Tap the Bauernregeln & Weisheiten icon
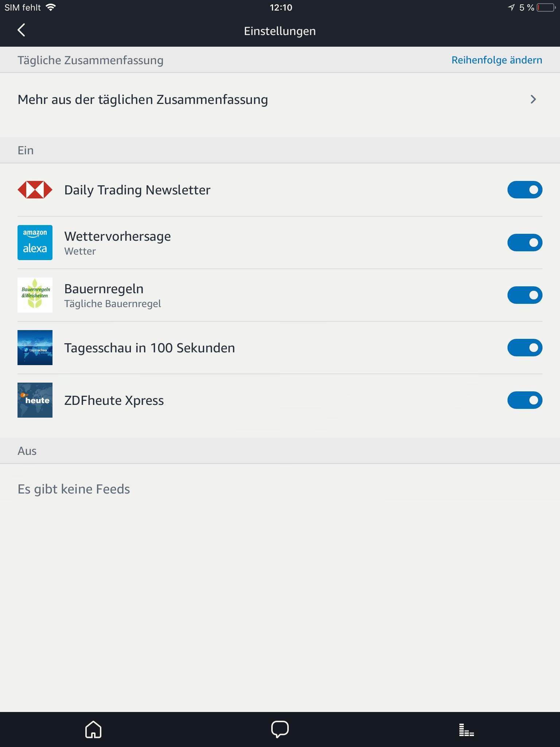Image resolution: width=560 pixels, height=747 pixels. tap(35, 295)
